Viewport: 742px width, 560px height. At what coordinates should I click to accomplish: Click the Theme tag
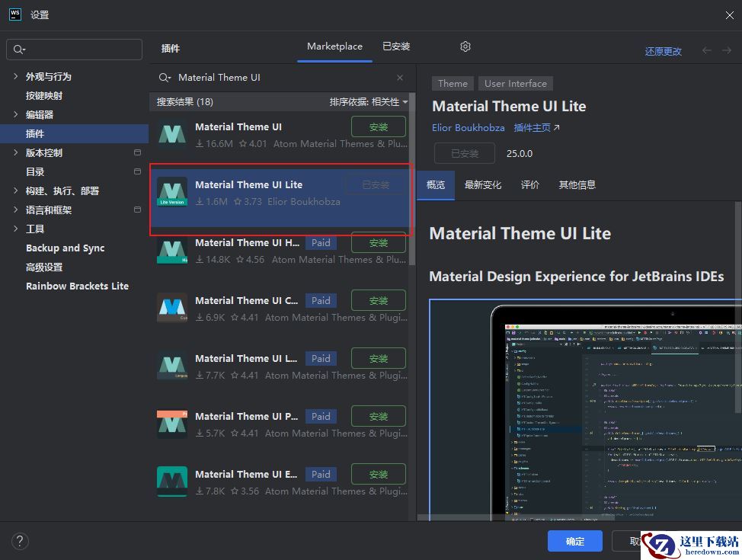453,83
